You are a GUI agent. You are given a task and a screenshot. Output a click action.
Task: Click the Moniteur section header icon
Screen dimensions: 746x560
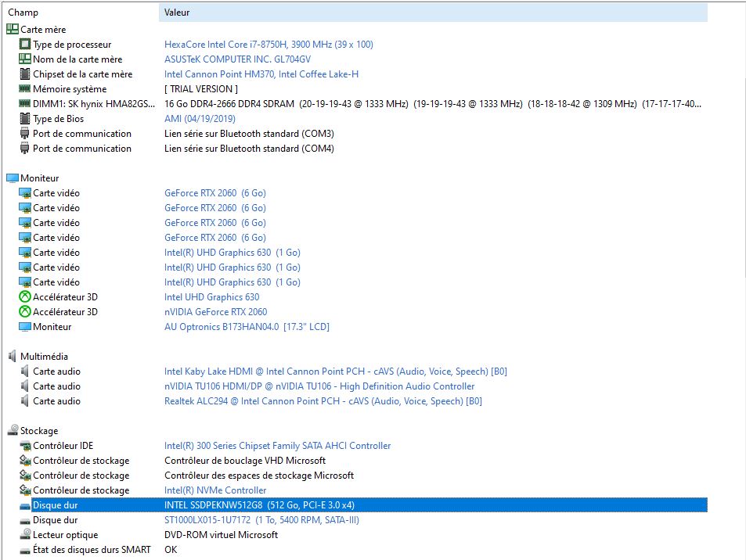pyautogui.click(x=13, y=178)
